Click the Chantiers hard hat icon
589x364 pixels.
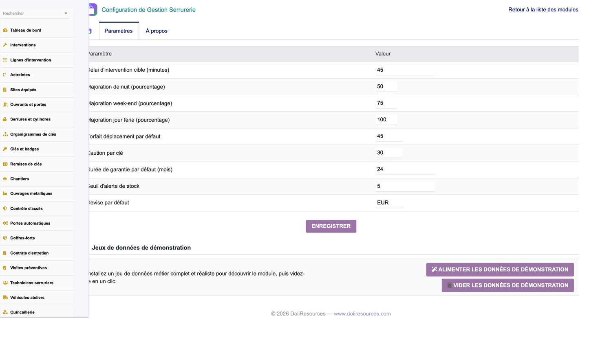tap(5, 179)
